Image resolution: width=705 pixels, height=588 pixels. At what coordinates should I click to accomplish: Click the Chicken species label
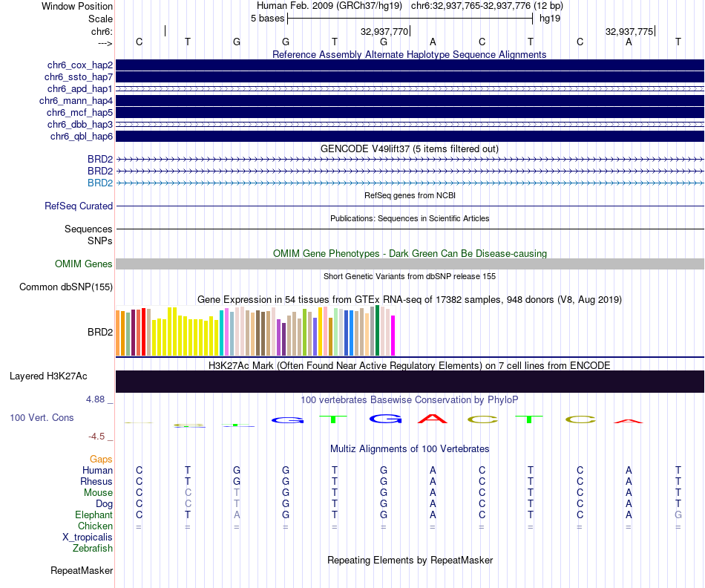click(x=95, y=526)
